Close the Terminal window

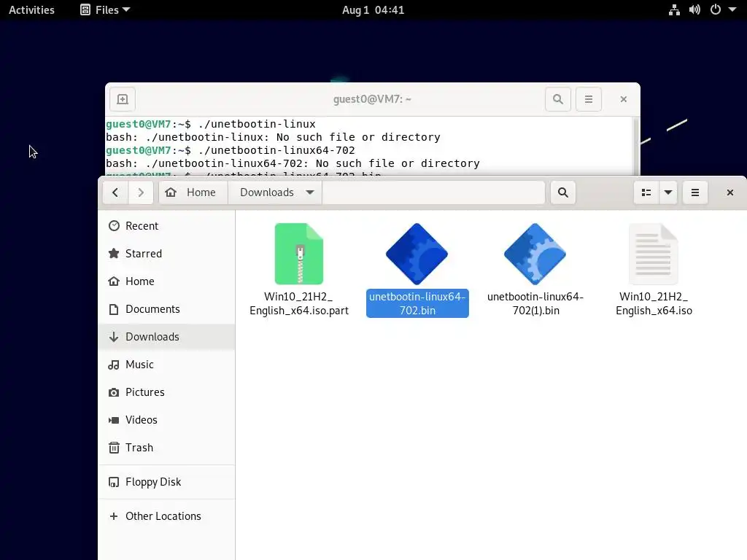(x=624, y=99)
